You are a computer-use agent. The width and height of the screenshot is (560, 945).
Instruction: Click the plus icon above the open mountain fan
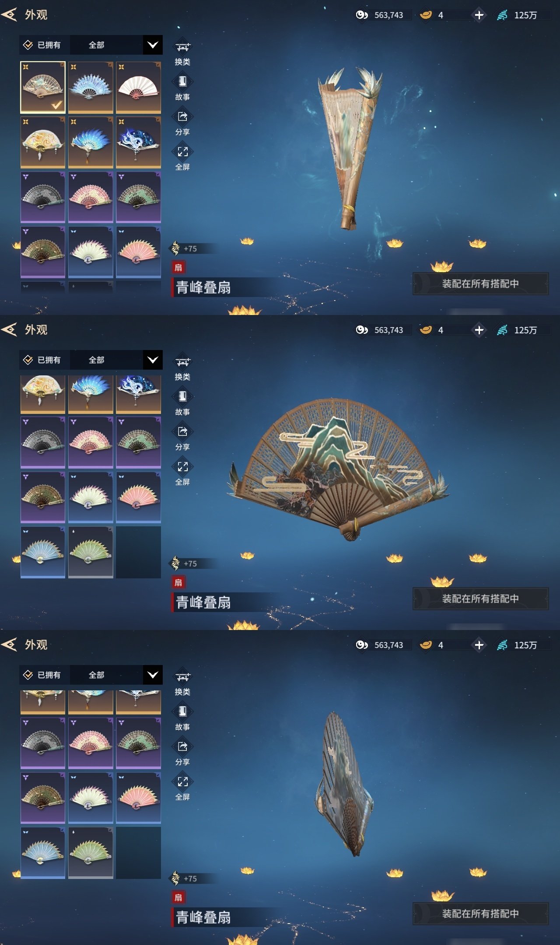[479, 330]
